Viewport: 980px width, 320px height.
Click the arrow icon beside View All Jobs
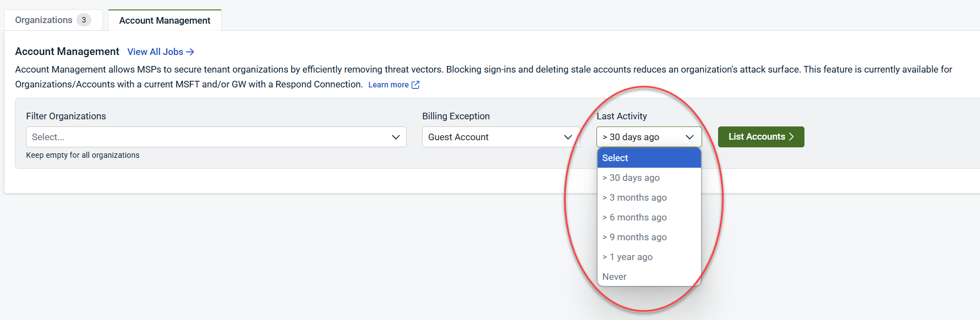click(x=190, y=52)
